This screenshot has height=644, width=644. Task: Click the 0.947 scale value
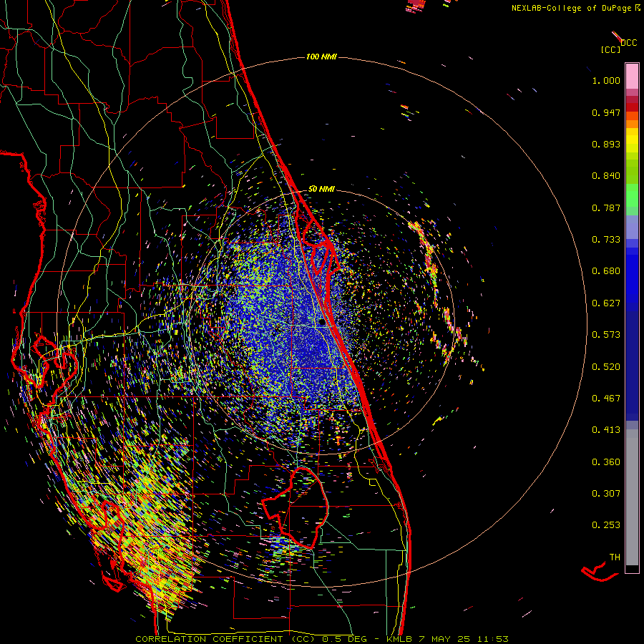(x=606, y=112)
